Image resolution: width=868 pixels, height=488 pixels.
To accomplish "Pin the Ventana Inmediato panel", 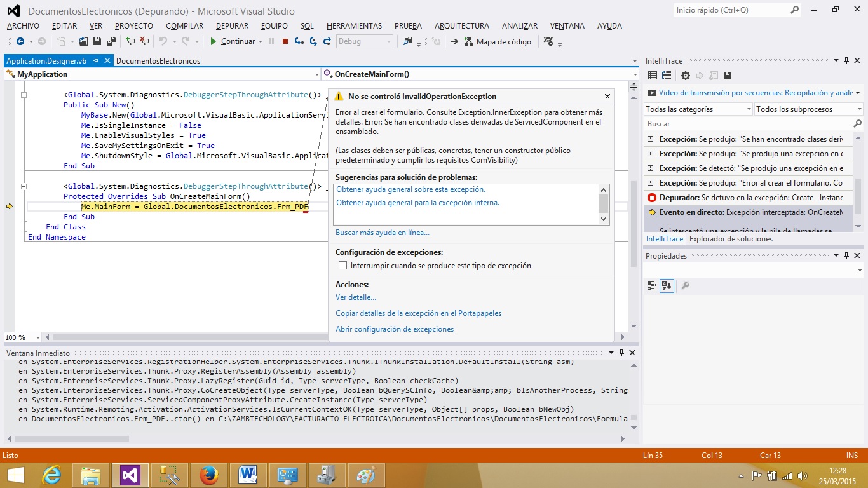I will pyautogui.click(x=621, y=353).
